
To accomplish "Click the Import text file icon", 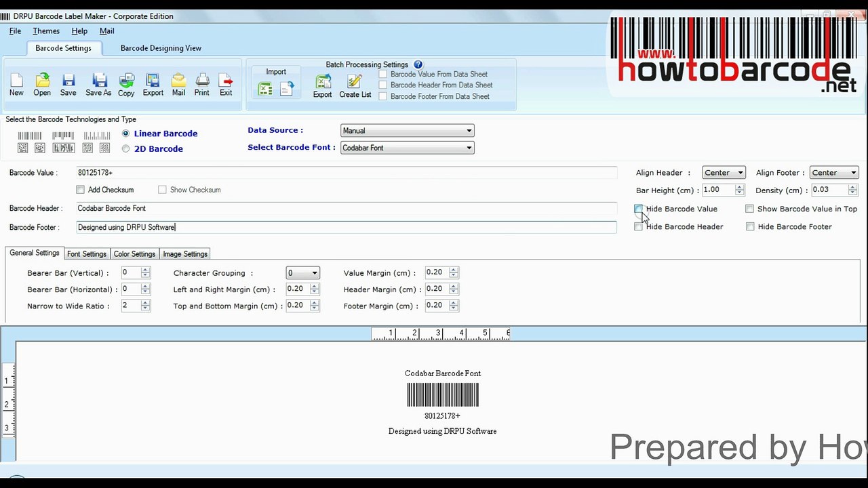I will pyautogui.click(x=287, y=89).
